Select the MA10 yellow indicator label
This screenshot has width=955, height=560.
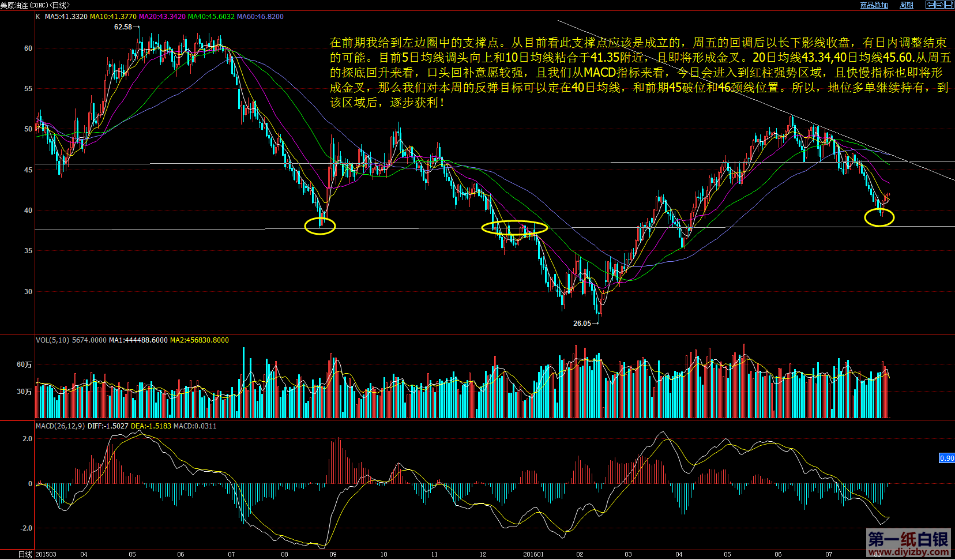point(113,17)
